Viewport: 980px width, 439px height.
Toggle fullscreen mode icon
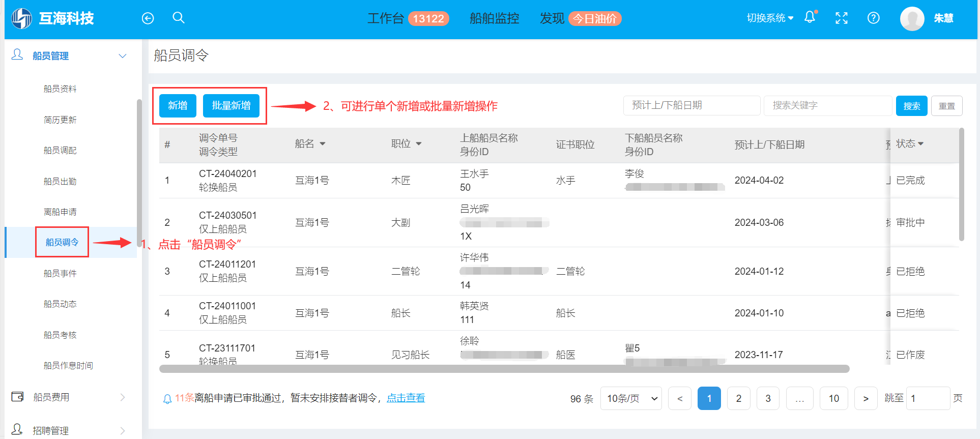[842, 18]
